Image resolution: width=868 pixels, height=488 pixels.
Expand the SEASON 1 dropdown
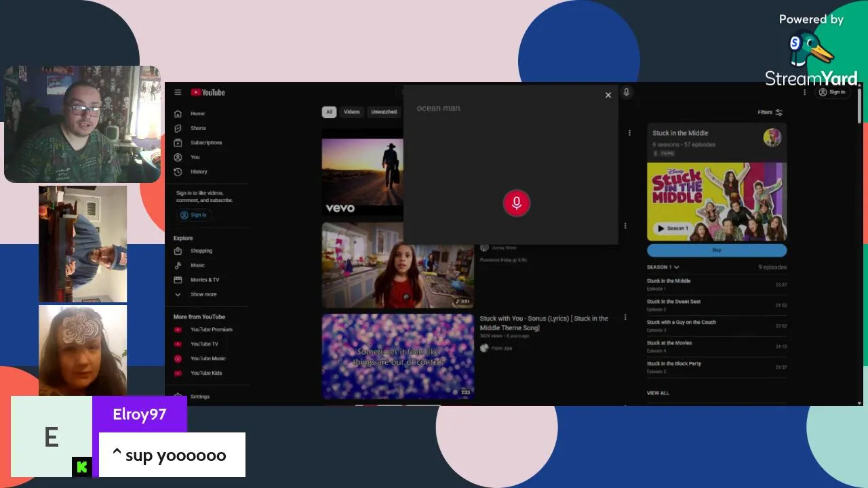pos(663,267)
